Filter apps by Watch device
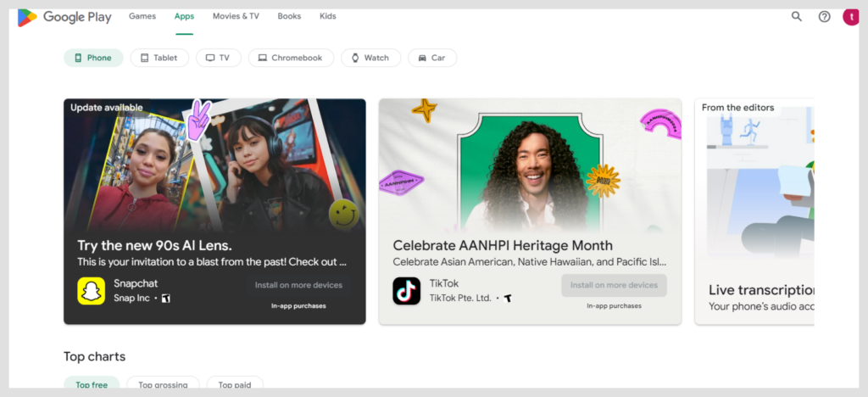 (370, 58)
